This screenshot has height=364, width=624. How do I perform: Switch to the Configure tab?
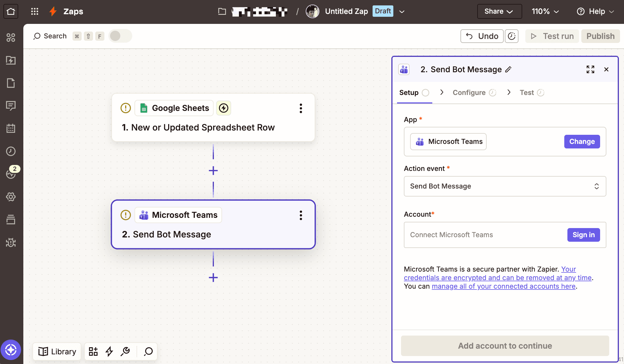tap(474, 93)
